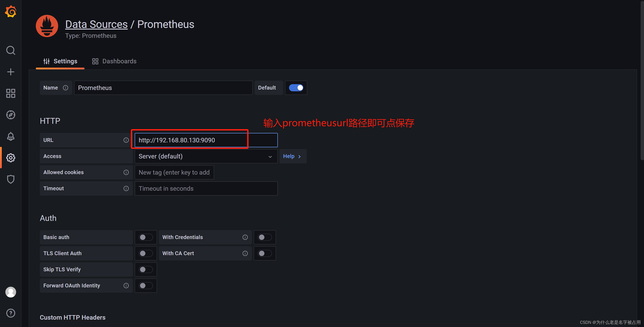Enable the Forward OAuth Identity toggle
Viewport: 644px width, 327px height.
pyautogui.click(x=146, y=285)
